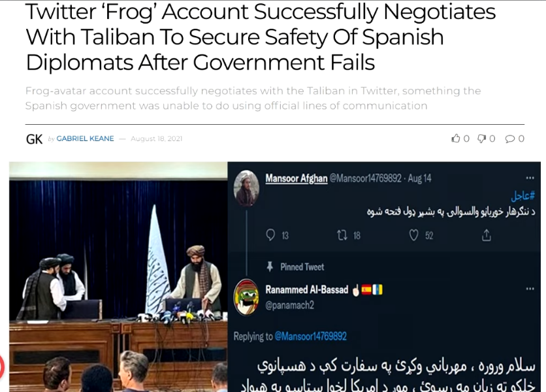546x392 pixels.
Task: Open more options on Ranammed Al-Bassad tweet
Action: [x=530, y=289]
